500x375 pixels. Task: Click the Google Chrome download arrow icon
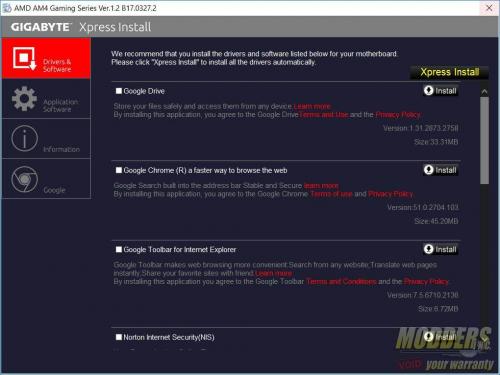pos(428,170)
